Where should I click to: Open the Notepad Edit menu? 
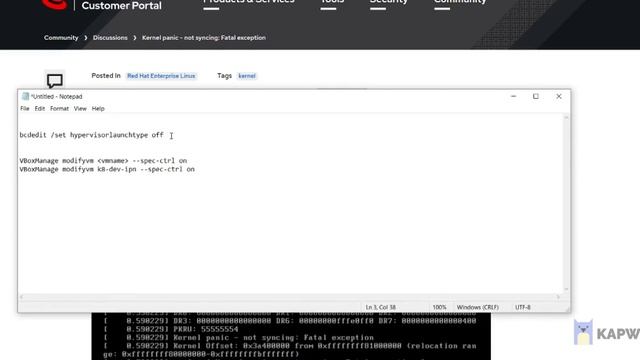(x=40, y=109)
